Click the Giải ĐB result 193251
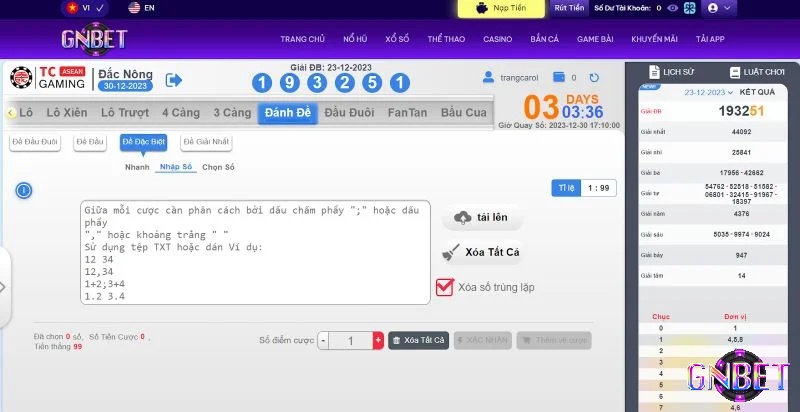 coord(741,111)
